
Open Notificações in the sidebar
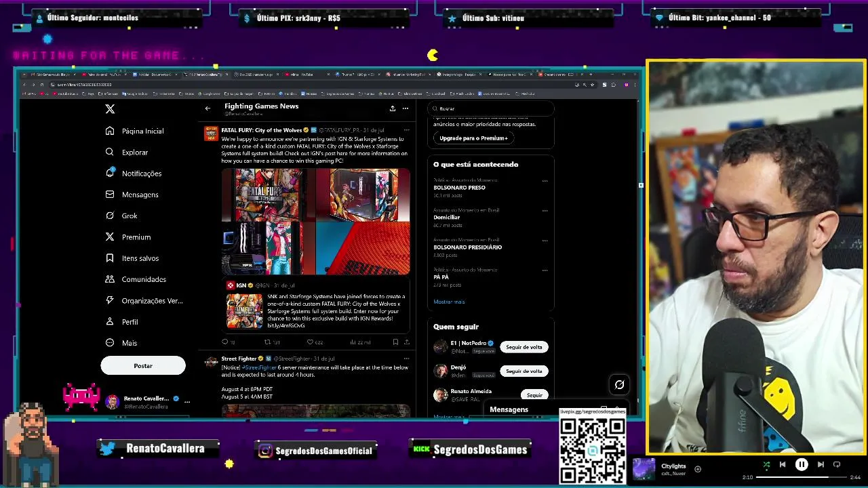click(x=134, y=174)
